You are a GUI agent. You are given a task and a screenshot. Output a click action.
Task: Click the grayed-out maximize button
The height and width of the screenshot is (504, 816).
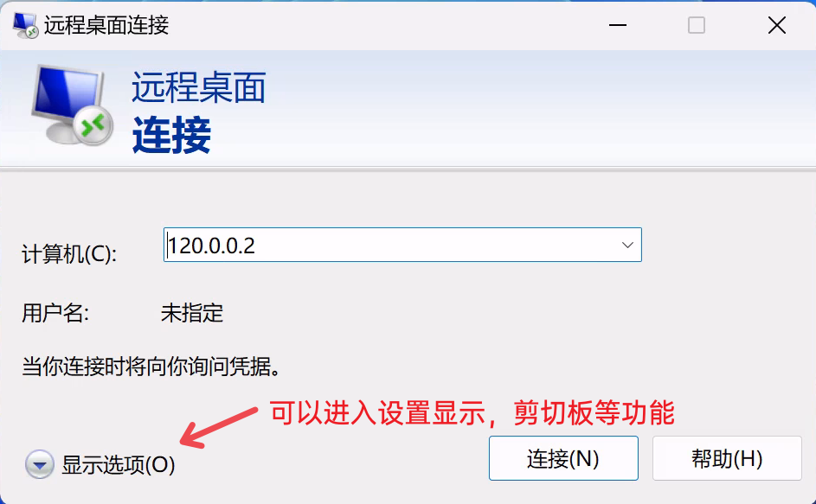[x=697, y=25]
